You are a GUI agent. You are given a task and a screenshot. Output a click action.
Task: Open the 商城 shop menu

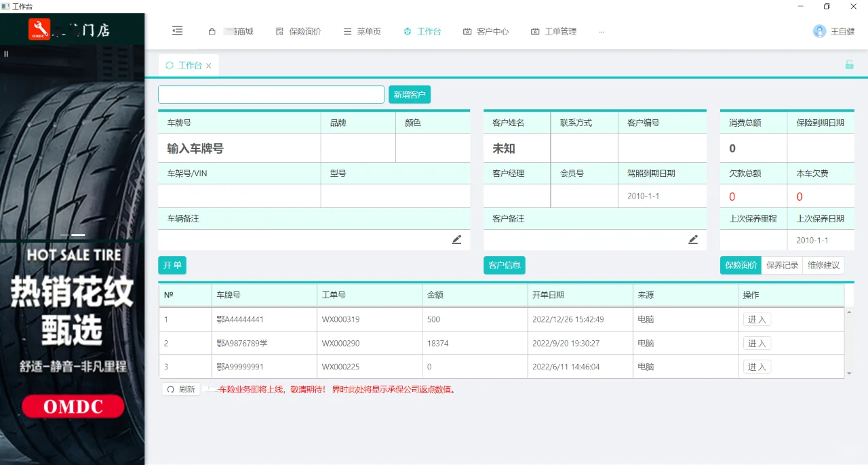click(x=231, y=31)
